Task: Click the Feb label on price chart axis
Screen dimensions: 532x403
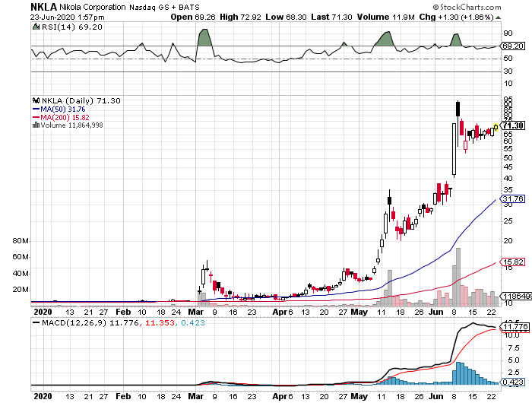Action: (123, 312)
